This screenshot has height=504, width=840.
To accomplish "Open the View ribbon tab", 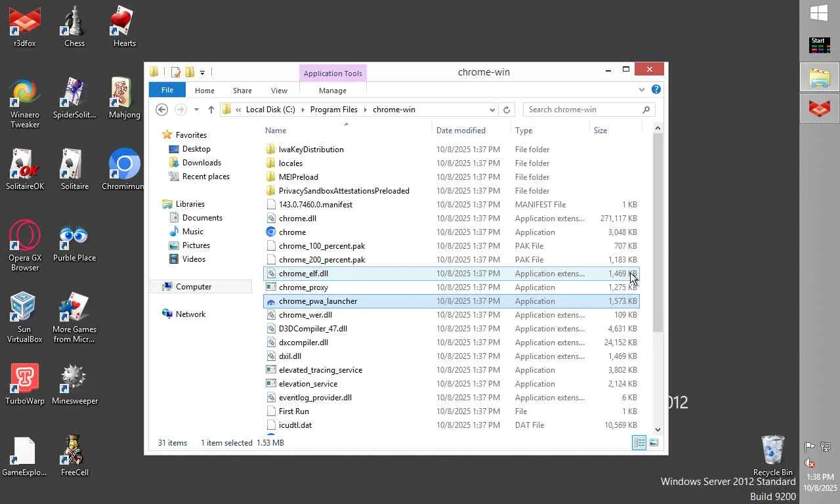I will coord(279,91).
